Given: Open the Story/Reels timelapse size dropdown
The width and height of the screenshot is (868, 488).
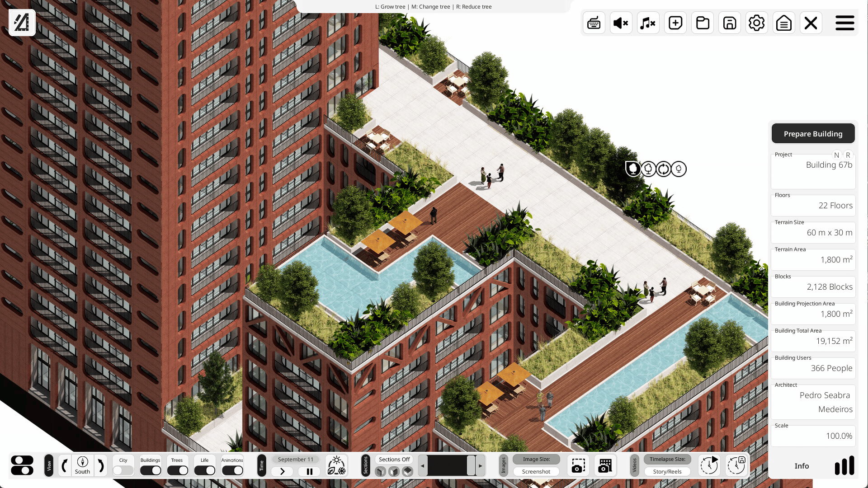Looking at the screenshot, I should (x=667, y=471).
